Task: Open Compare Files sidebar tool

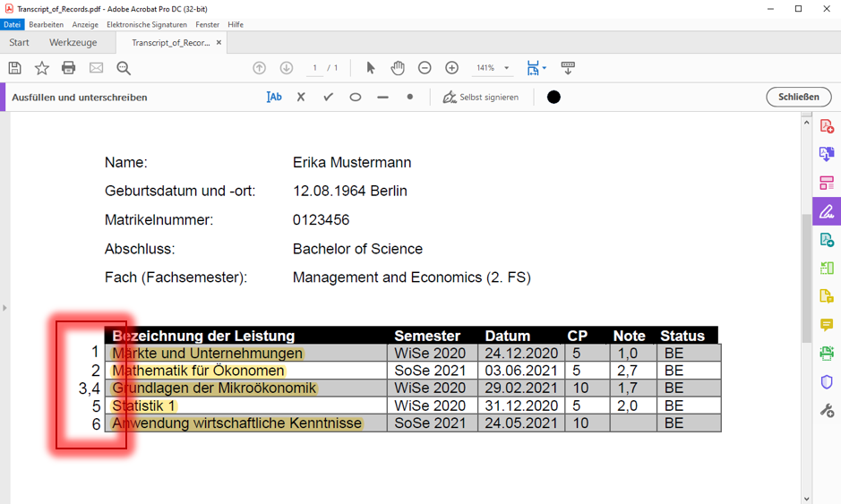Action: pyautogui.click(x=827, y=268)
